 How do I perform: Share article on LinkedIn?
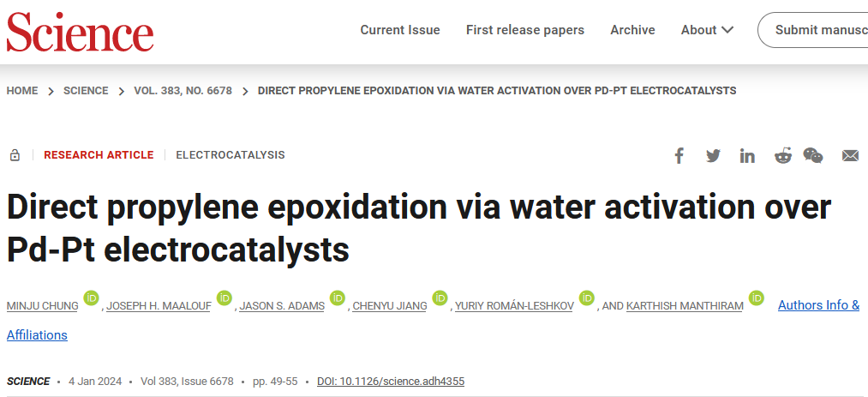(x=747, y=155)
